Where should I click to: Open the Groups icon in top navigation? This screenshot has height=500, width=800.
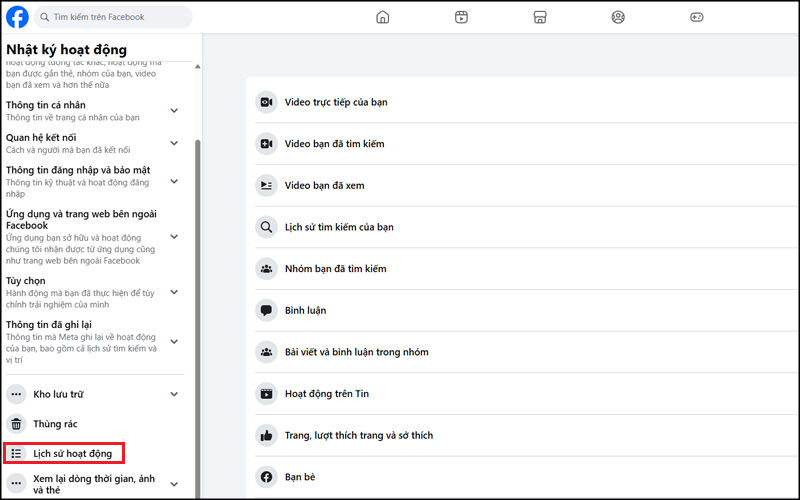click(x=618, y=17)
